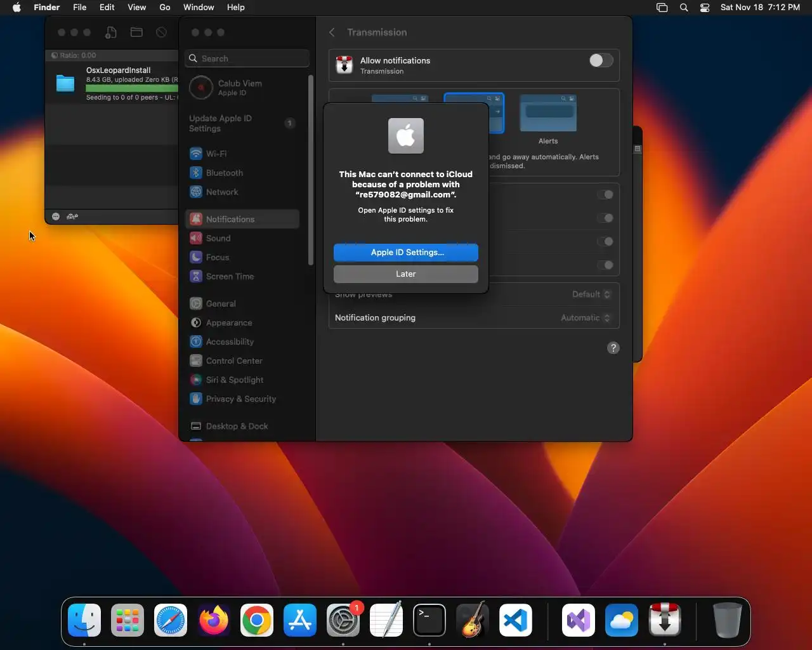Toggle the first switch below alert styles
The height and width of the screenshot is (650, 812).
[x=605, y=195]
